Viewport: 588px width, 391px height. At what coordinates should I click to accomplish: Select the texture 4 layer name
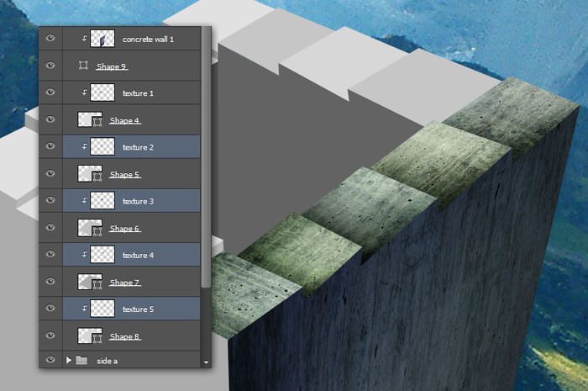[138, 255]
